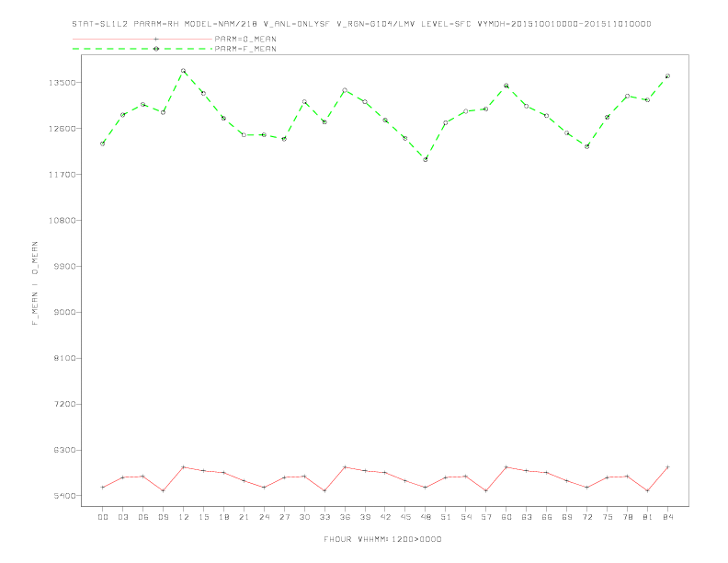Click the x-axis label 18
728x563 pixels.
(223, 517)
